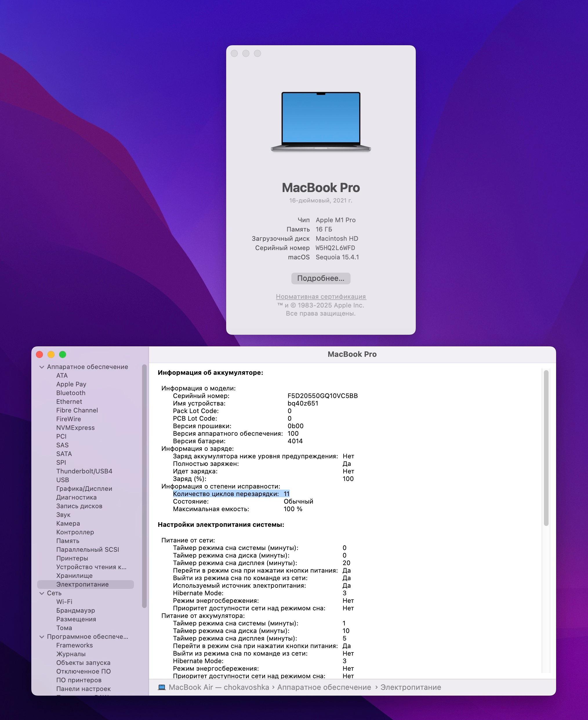The image size is (588, 720).
Task: Select Панели настроек in the sidebar
Action: coord(83,689)
